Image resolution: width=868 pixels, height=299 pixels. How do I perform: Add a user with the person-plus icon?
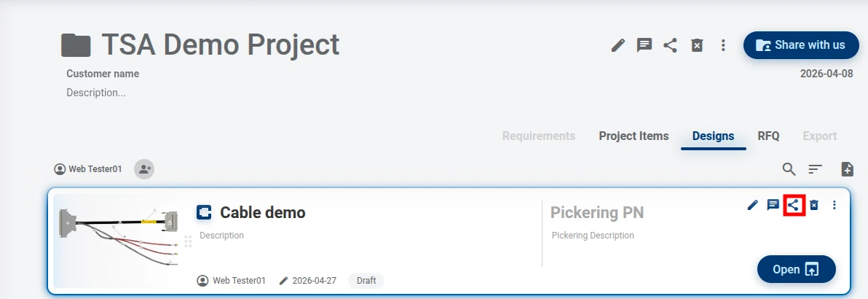tap(144, 169)
